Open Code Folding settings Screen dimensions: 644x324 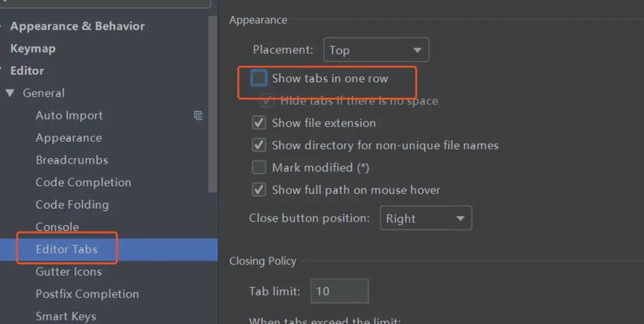coord(72,205)
